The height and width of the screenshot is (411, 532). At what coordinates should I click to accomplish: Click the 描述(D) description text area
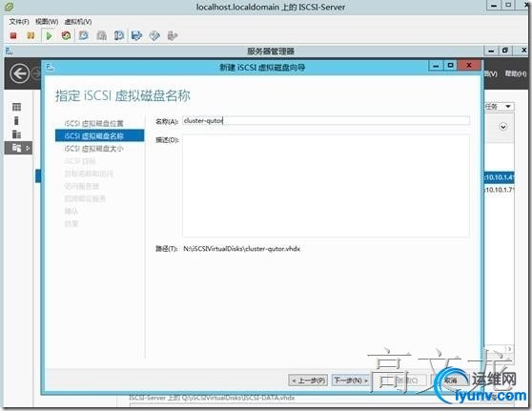326,186
